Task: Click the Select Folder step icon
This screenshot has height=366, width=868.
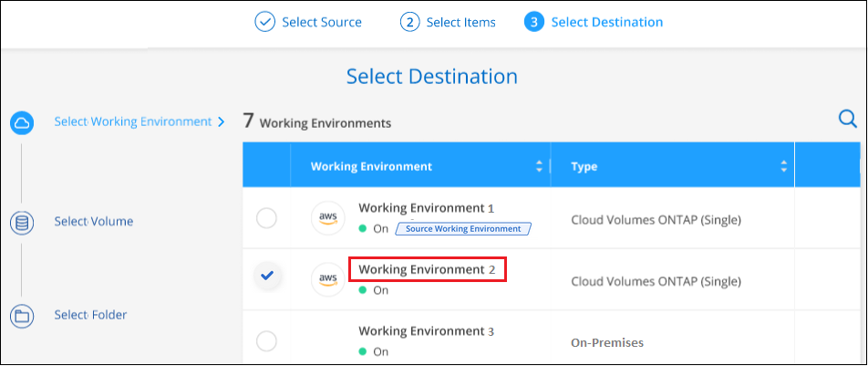Action: (22, 316)
